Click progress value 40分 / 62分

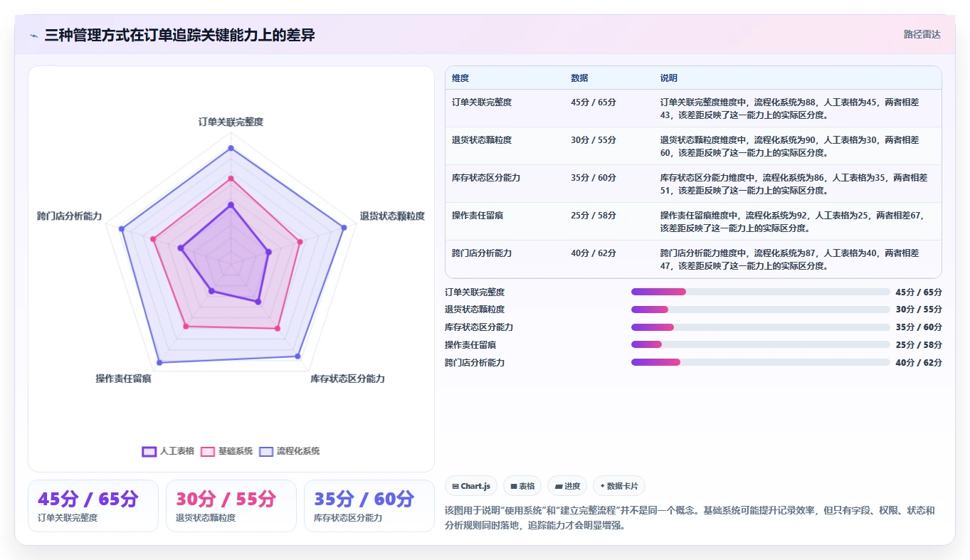(919, 363)
